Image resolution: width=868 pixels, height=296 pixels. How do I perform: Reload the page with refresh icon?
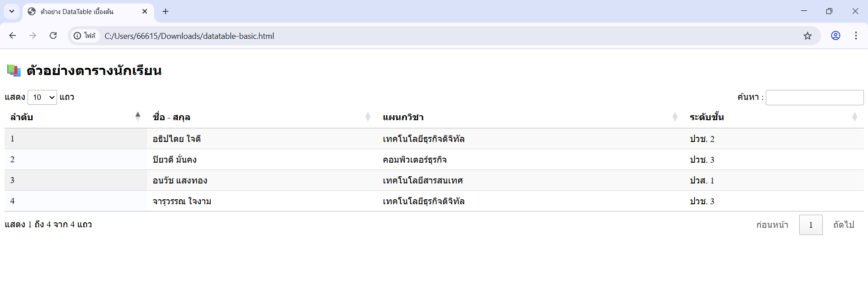click(53, 36)
